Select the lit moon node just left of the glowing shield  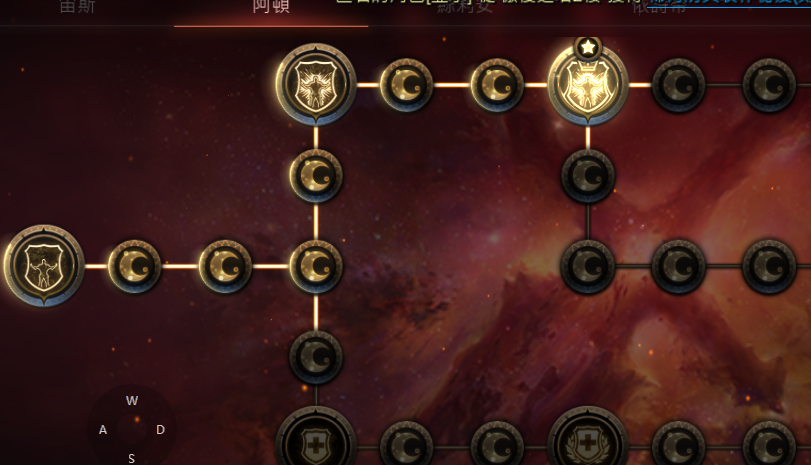point(497,85)
